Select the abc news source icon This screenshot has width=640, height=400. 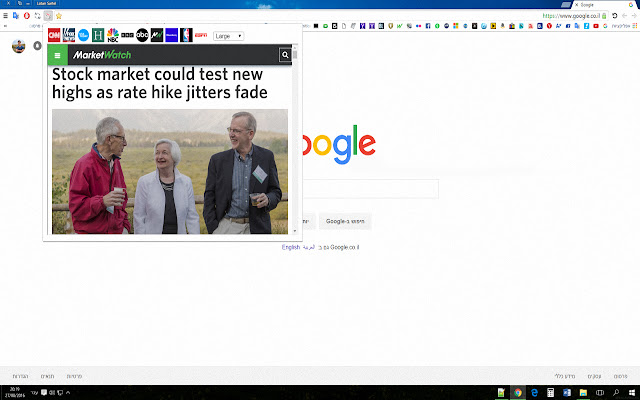[x=142, y=35]
